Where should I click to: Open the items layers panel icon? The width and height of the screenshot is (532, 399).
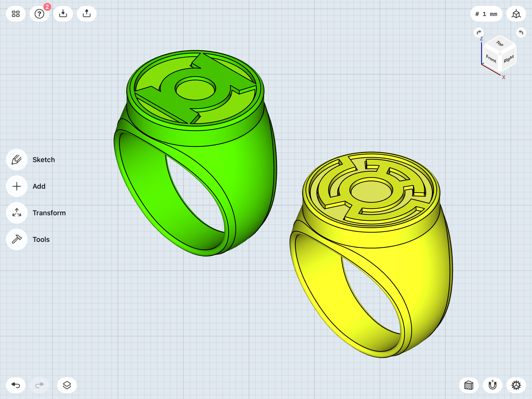point(67,385)
